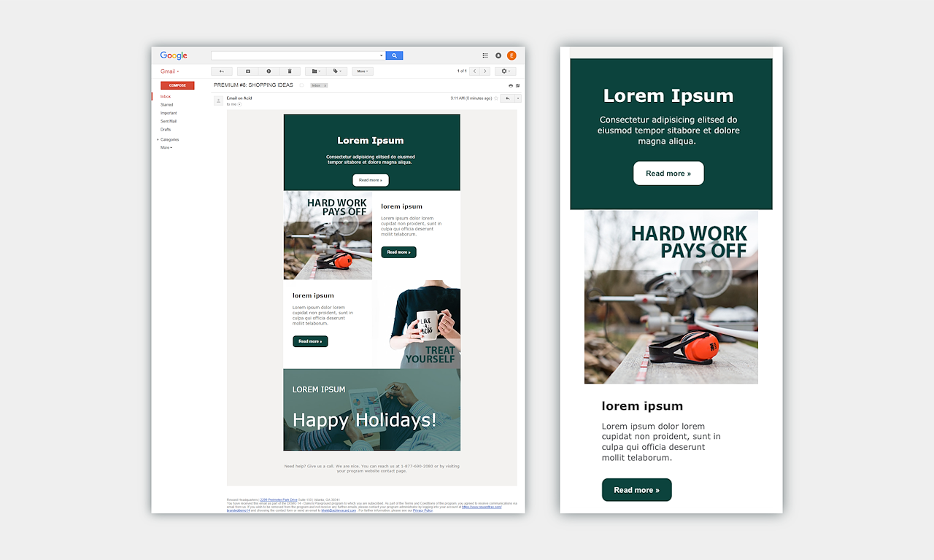Open Google account notifications icon
The width and height of the screenshot is (934, 560).
pyautogui.click(x=498, y=55)
